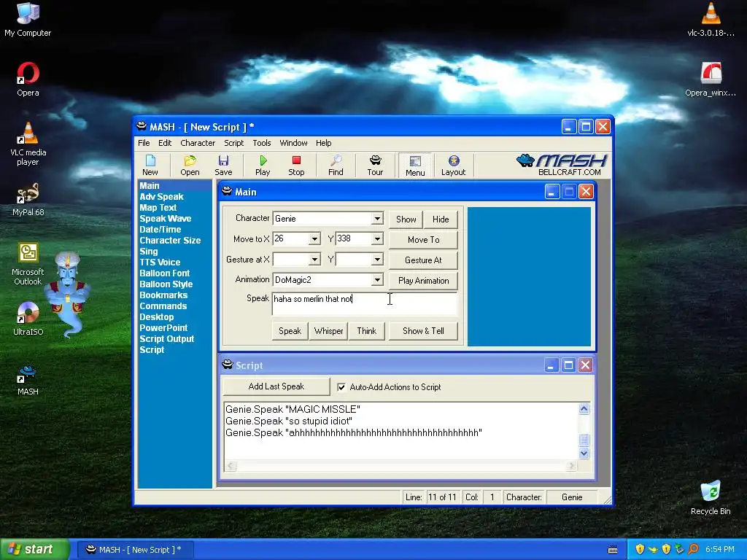Click the Start button
This screenshot has width=747, height=560.
pyautogui.click(x=35, y=549)
